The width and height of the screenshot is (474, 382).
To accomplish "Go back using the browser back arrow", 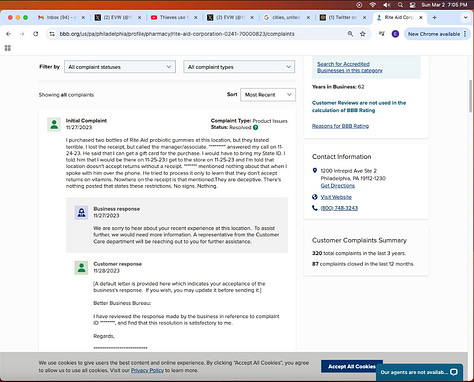I will [9, 34].
